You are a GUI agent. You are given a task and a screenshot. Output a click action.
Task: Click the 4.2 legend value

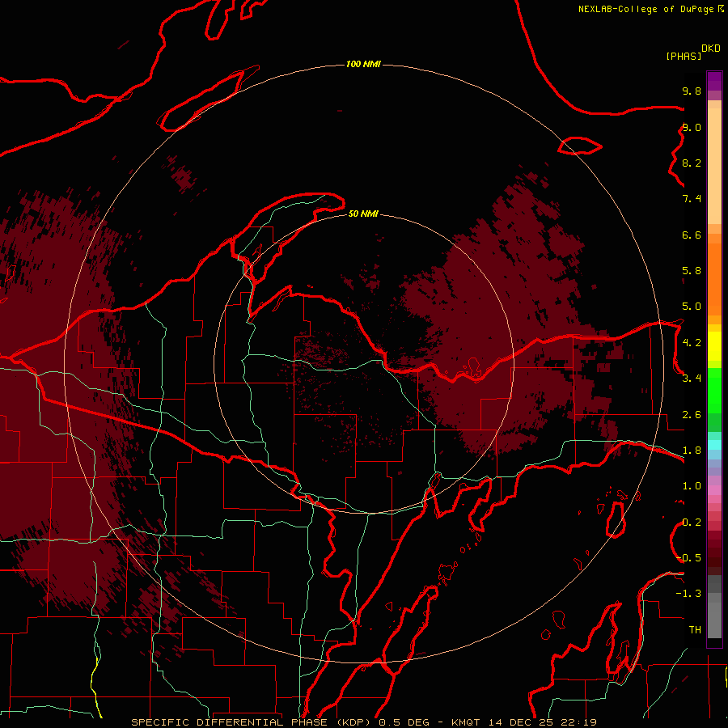point(692,343)
